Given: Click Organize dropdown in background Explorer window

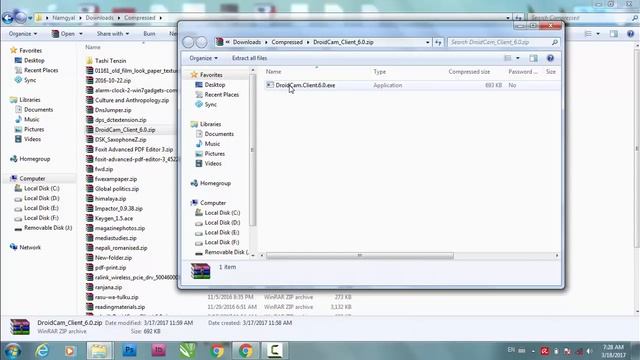Looking at the screenshot, I should click(x=23, y=34).
